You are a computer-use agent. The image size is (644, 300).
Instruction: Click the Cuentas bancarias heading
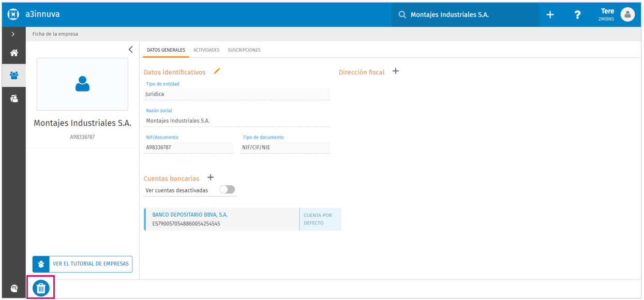coord(171,178)
